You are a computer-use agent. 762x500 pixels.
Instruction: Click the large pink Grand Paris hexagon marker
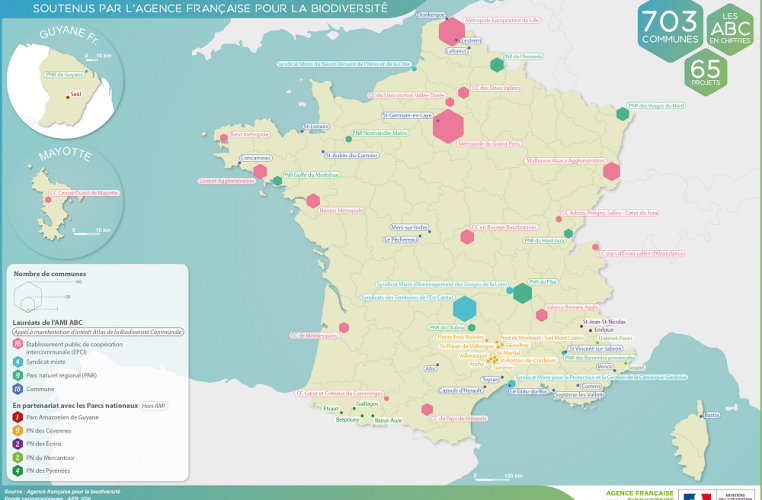[x=448, y=126]
